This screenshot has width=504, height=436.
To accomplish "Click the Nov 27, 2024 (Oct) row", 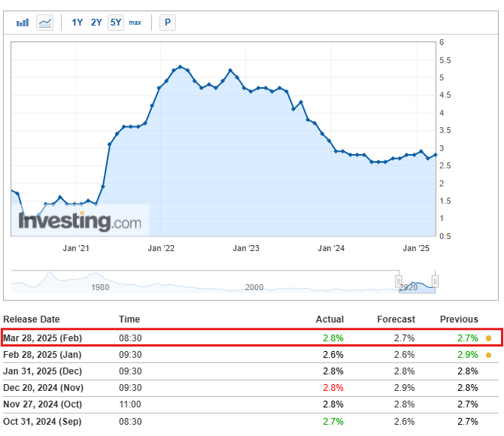I will pyautogui.click(x=250, y=404).
